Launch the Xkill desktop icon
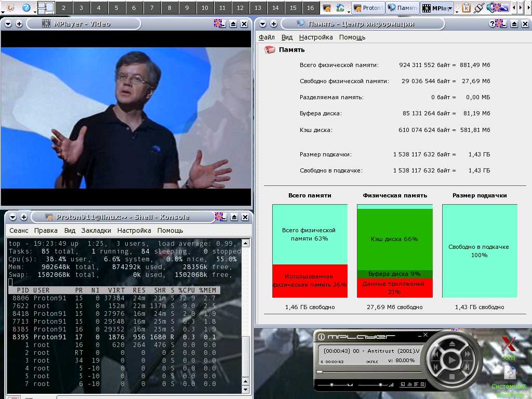 [509, 344]
